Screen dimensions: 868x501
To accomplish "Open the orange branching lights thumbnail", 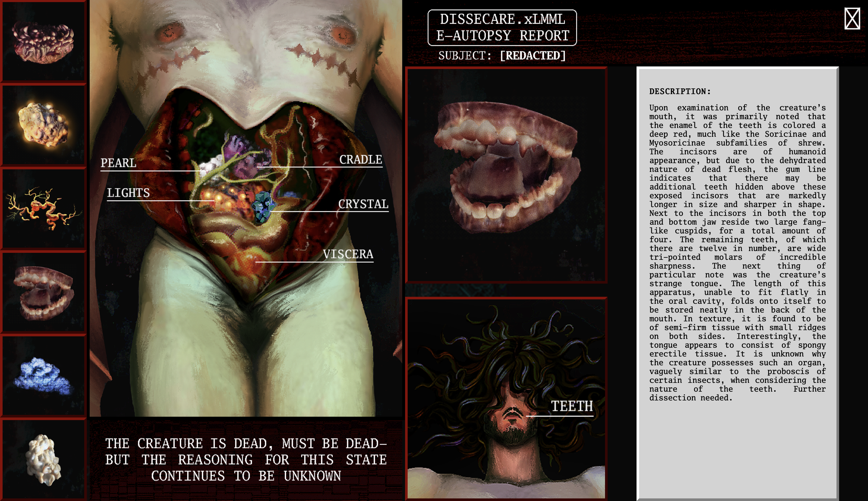I will 43,208.
